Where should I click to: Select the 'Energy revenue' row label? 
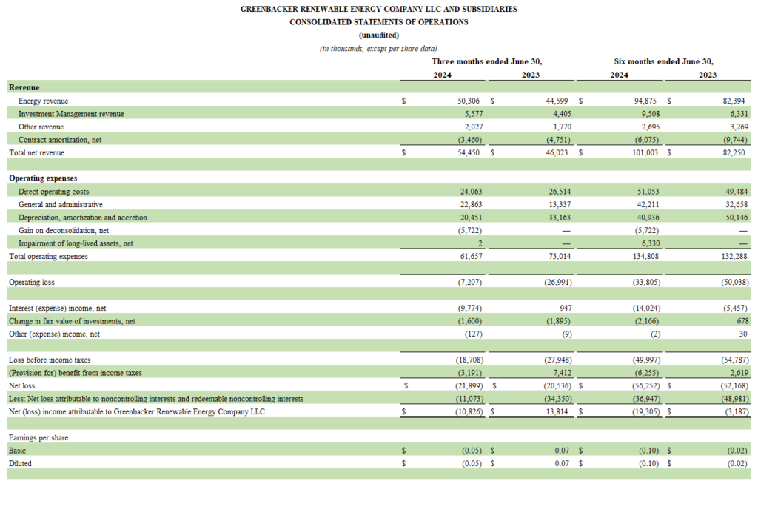tap(43, 101)
